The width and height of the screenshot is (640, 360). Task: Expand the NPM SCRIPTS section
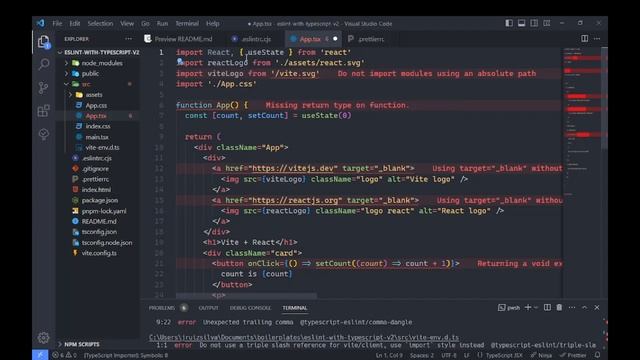(60, 344)
